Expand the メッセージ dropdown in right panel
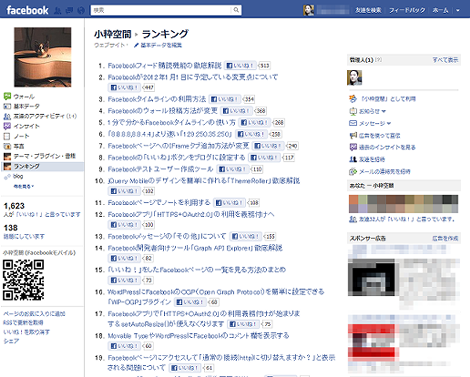470x377 pixels. pyautogui.click(x=389, y=124)
